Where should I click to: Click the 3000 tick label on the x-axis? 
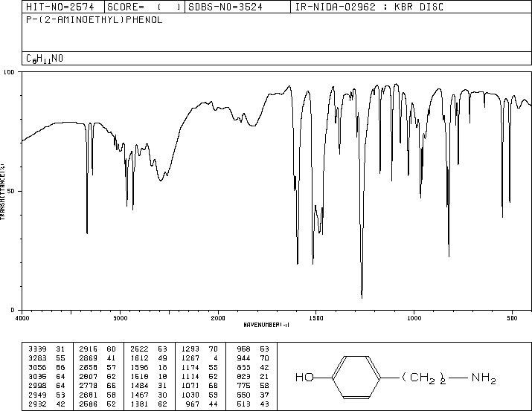click(x=120, y=318)
